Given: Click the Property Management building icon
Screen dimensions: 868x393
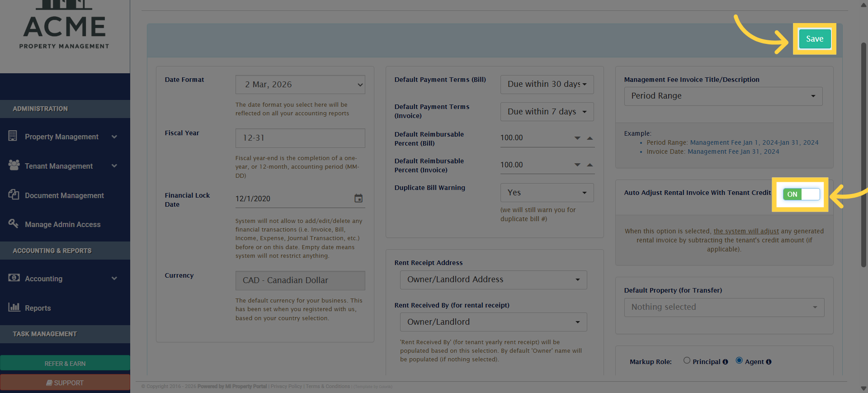Looking at the screenshot, I should click(x=13, y=136).
